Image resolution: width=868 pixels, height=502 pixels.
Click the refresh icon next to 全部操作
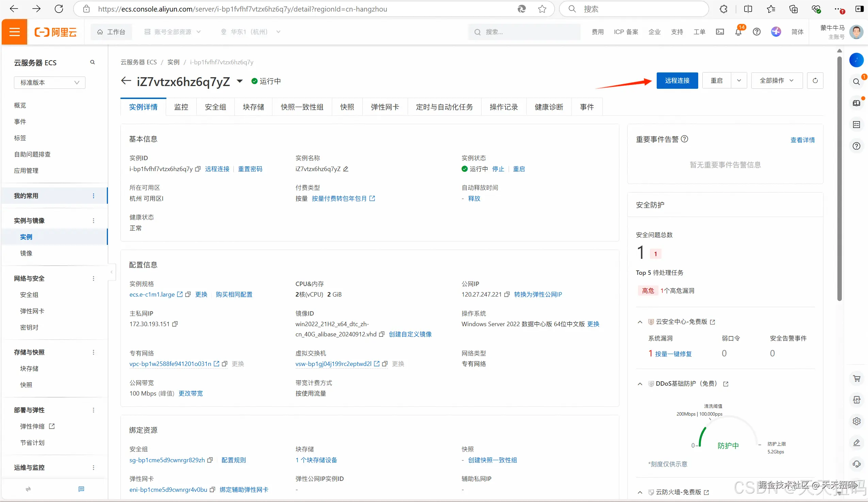(815, 81)
